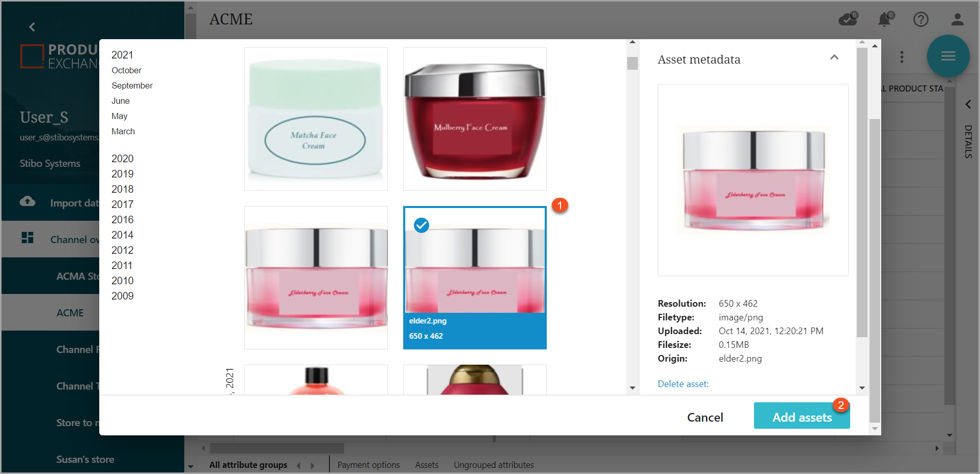
Task: Deselect the checked elder2.png image
Action: [422, 225]
